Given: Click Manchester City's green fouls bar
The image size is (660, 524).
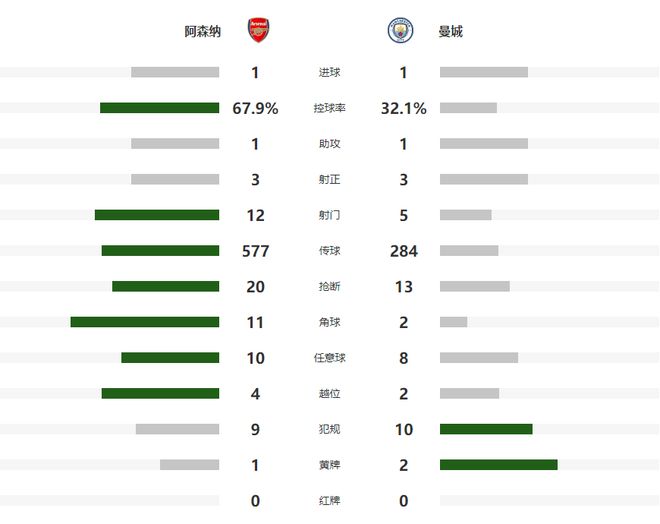Looking at the screenshot, I should point(486,429).
